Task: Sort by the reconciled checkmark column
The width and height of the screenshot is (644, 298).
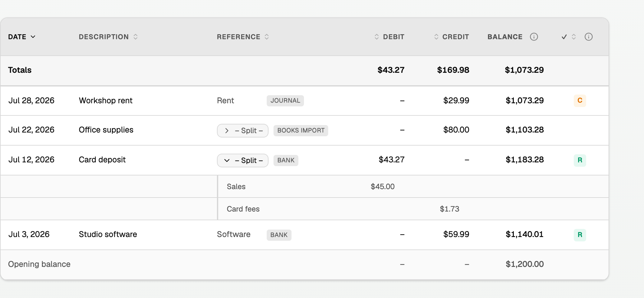Action: pyautogui.click(x=569, y=37)
